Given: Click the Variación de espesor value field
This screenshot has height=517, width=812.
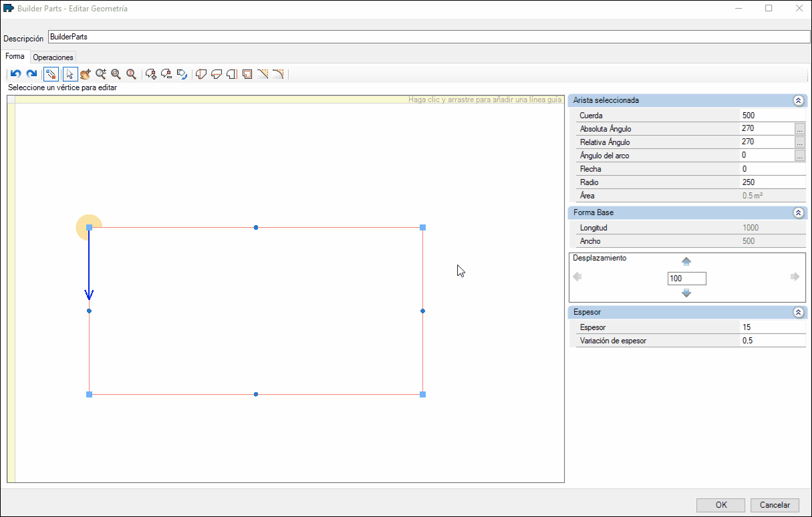Looking at the screenshot, I should coord(773,341).
